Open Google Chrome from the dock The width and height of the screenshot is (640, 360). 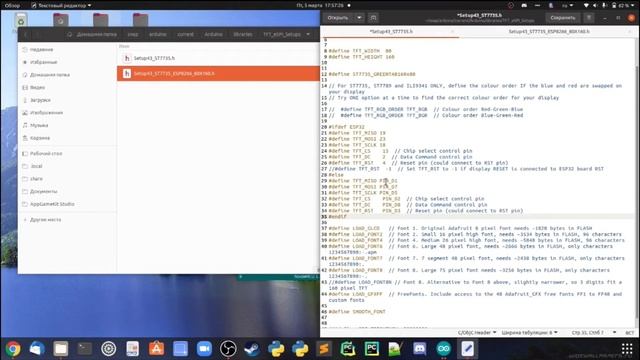pyautogui.click(x=13, y=349)
